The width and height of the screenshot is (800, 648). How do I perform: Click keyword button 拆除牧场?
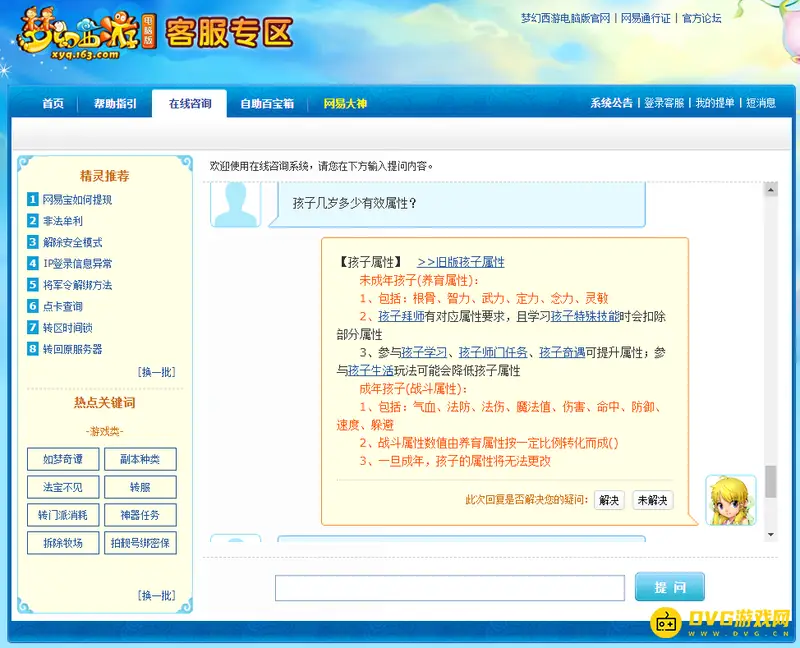click(x=63, y=543)
